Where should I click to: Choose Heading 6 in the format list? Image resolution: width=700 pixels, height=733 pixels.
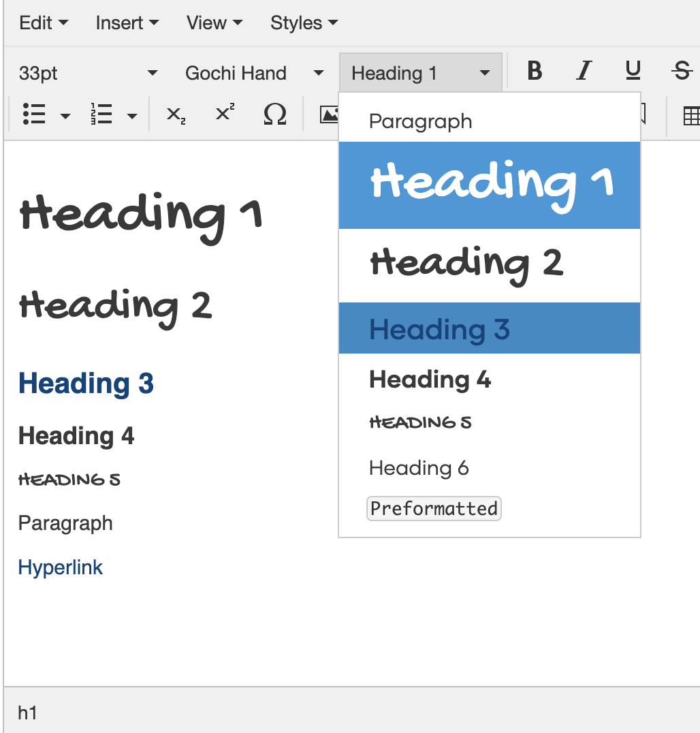[x=490, y=467]
